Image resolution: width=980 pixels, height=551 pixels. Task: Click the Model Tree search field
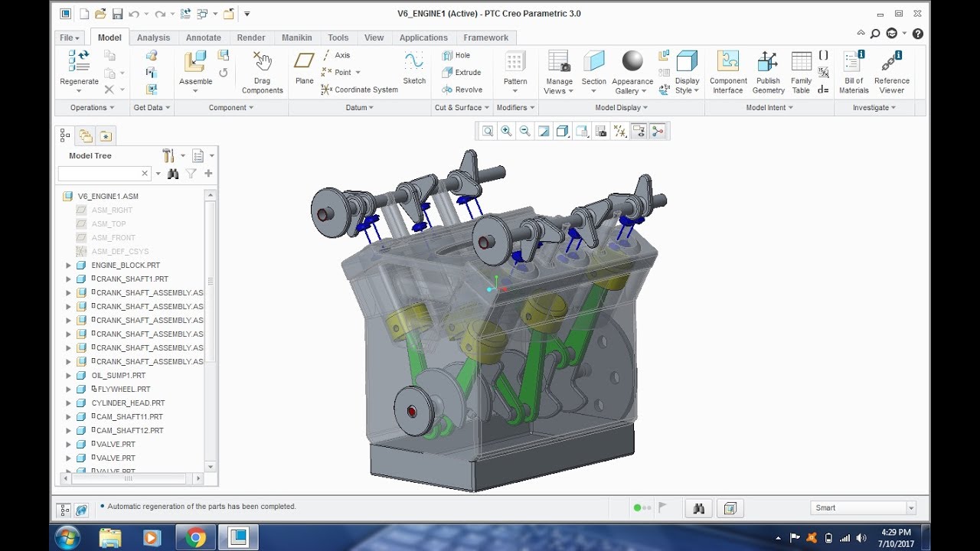coord(104,174)
